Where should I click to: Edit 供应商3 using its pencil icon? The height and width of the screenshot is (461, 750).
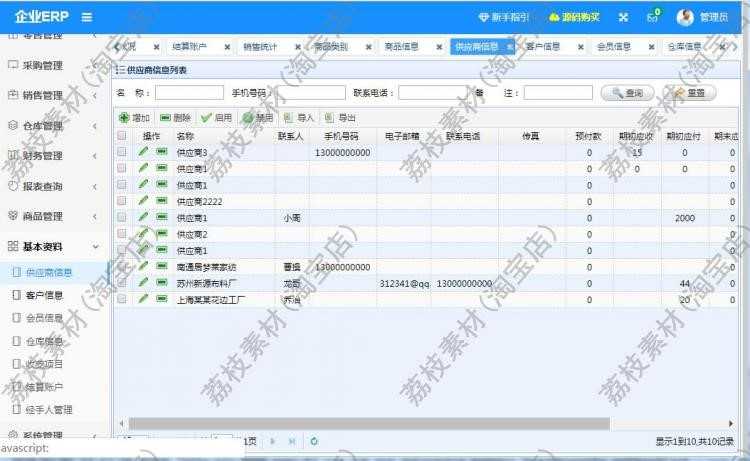tap(143, 152)
